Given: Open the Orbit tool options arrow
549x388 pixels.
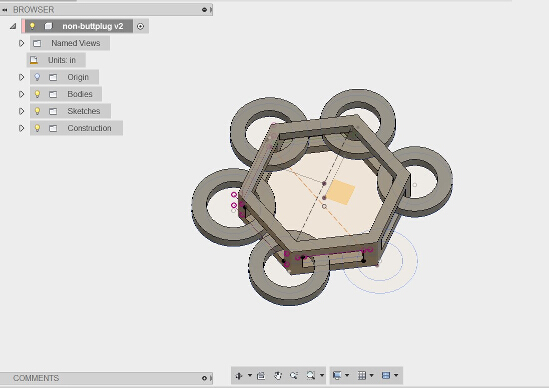Looking at the screenshot, I should coord(250,375).
